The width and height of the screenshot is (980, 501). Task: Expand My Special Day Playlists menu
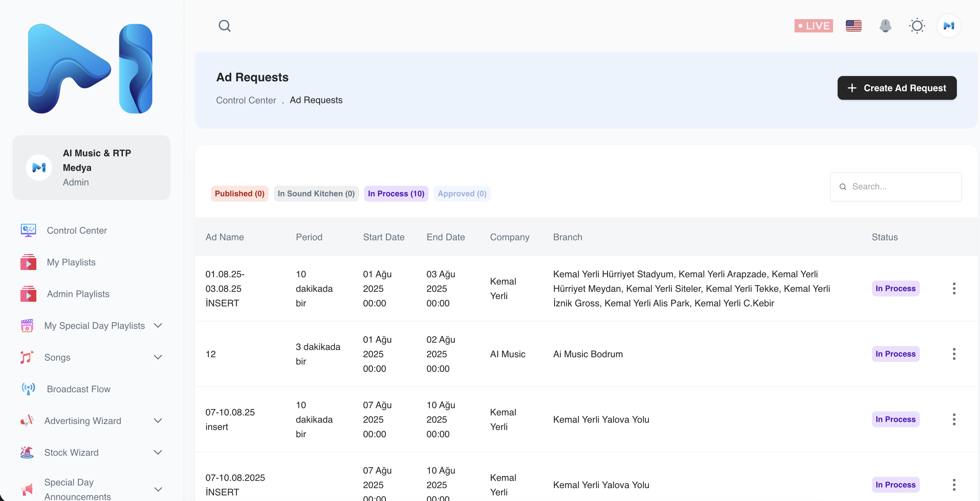pos(158,326)
